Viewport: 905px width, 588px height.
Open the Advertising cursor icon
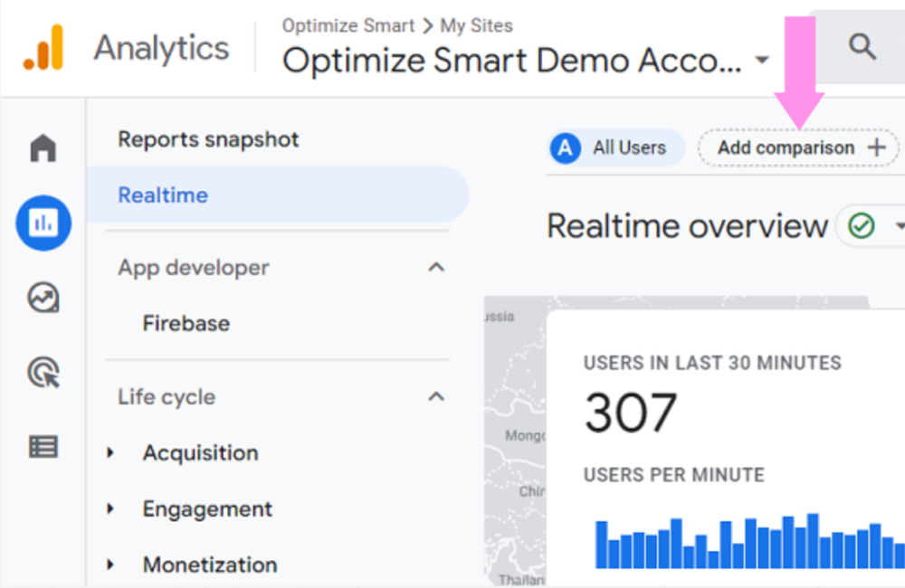point(43,372)
